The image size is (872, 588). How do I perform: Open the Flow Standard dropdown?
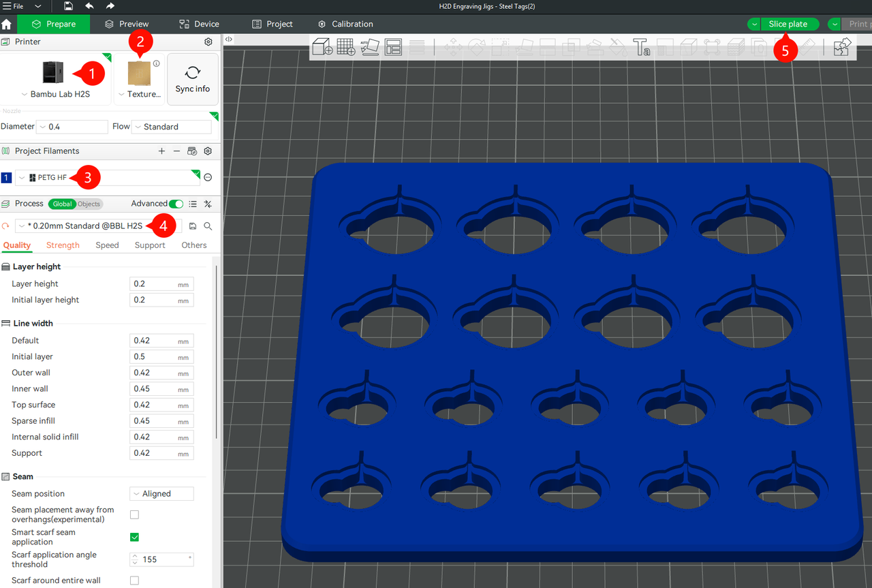tap(172, 127)
